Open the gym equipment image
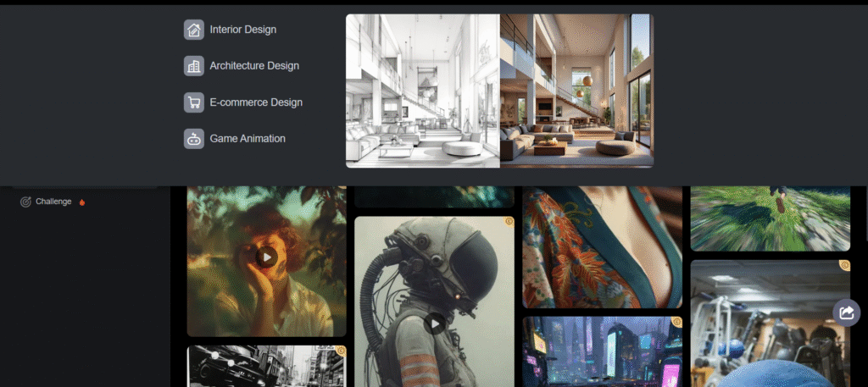The image size is (868, 387). (770, 323)
